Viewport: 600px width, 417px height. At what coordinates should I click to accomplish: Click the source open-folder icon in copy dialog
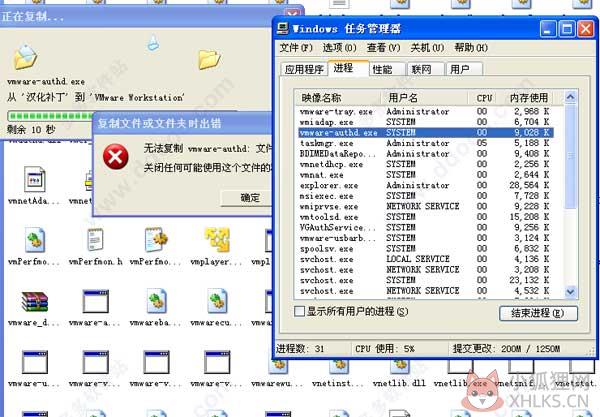pyautogui.click(x=25, y=57)
